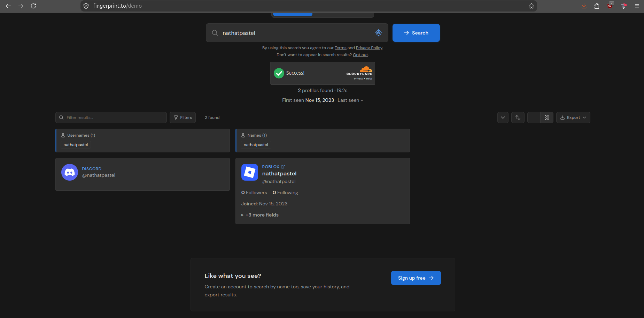Switch to grid view layout
644x318 pixels.
(547, 118)
